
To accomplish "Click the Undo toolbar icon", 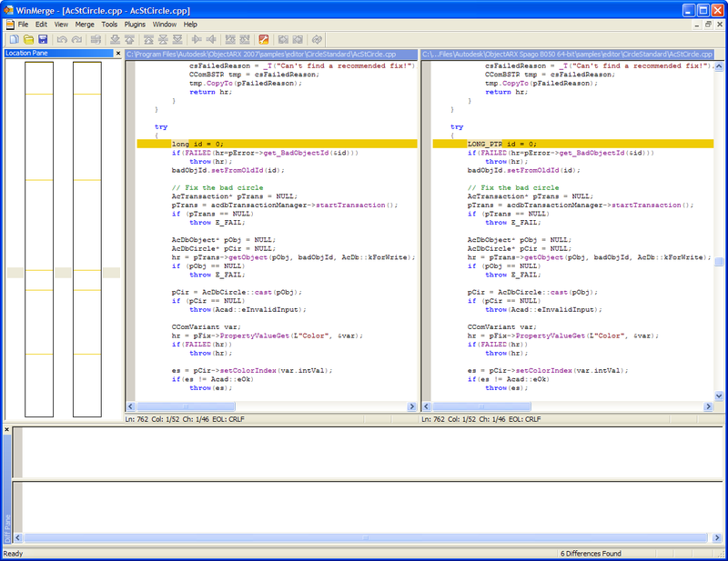I will pyautogui.click(x=62, y=40).
